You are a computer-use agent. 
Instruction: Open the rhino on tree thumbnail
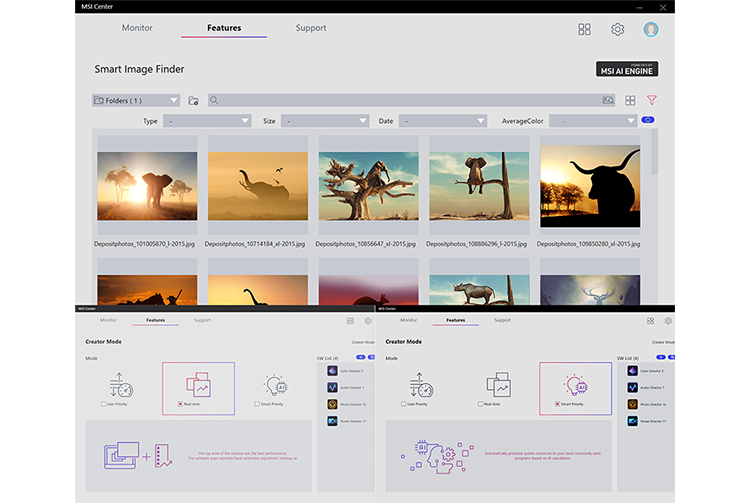479,290
